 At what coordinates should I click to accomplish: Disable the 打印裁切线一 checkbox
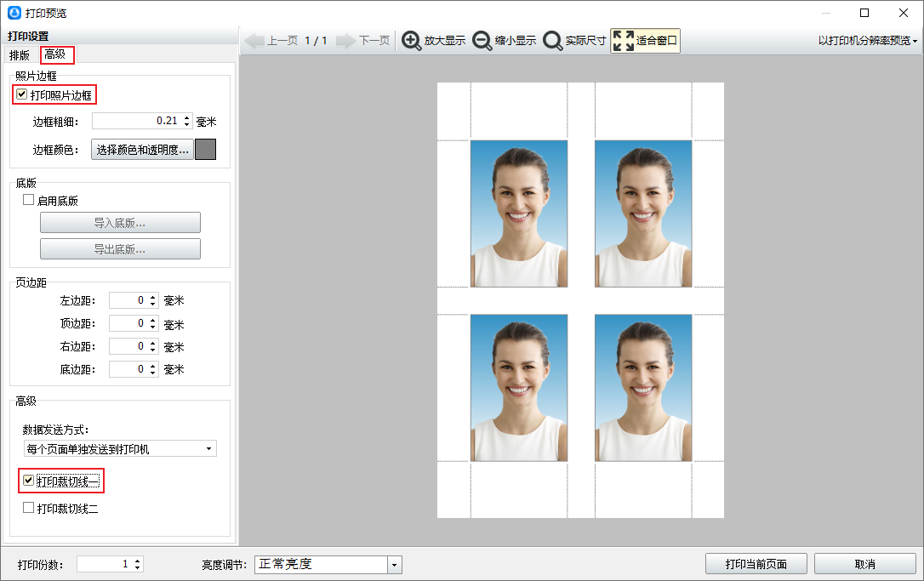pyautogui.click(x=29, y=481)
